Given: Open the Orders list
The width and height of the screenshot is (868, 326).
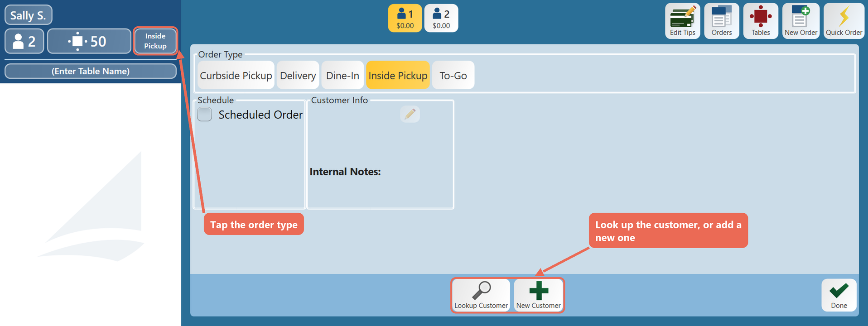Looking at the screenshot, I should [722, 21].
